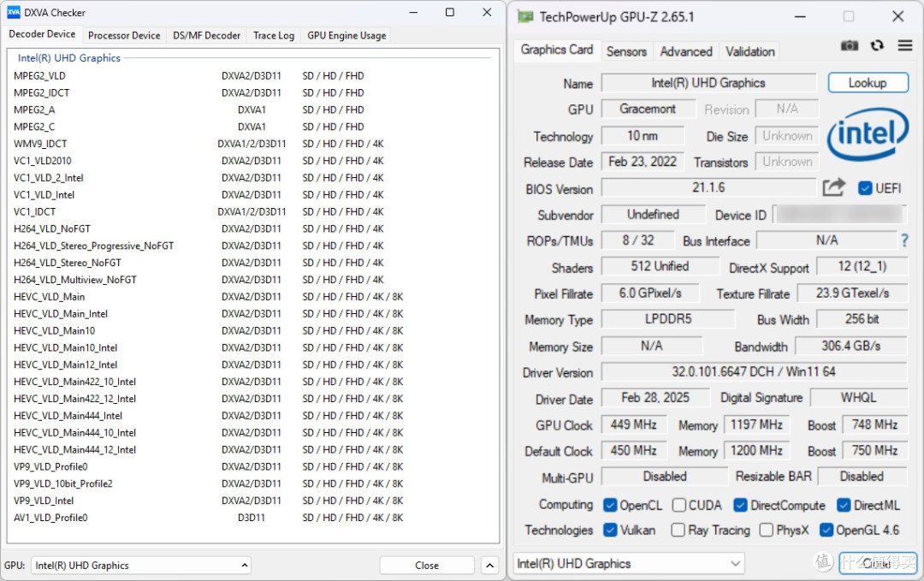The image size is (924, 581).
Task: Toggle the PhysX checkbox
Action: (x=766, y=530)
